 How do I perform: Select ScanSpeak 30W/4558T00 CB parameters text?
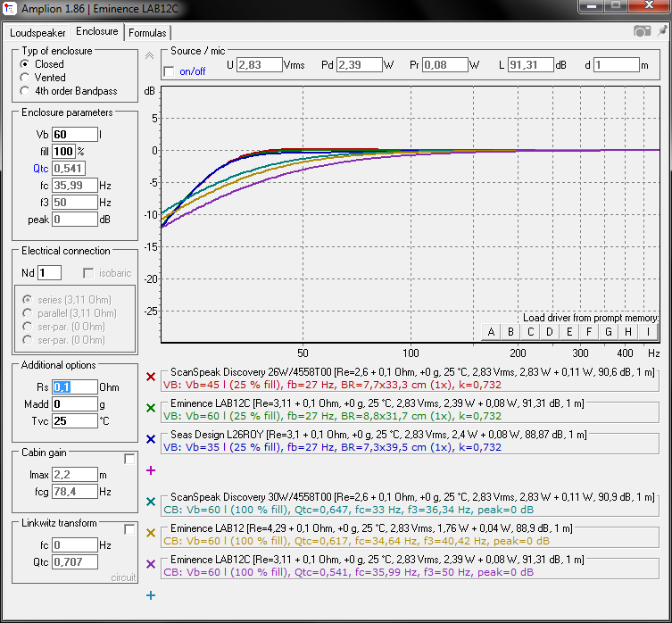[x=348, y=510]
